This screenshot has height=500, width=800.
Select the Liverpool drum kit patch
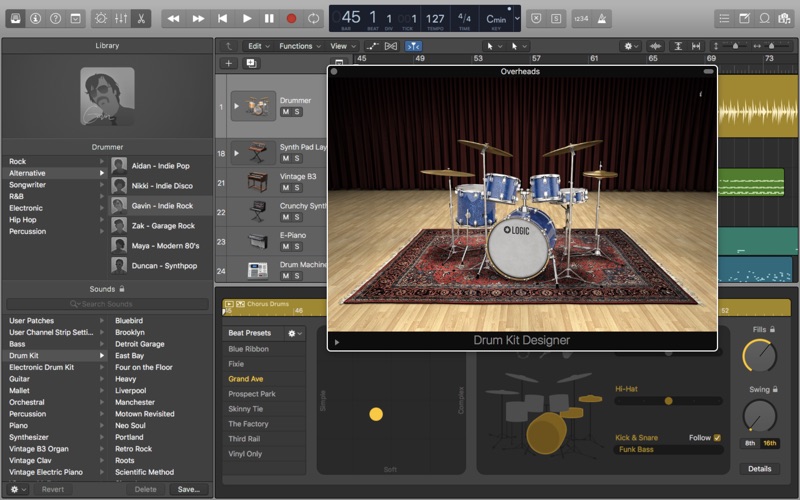131,390
